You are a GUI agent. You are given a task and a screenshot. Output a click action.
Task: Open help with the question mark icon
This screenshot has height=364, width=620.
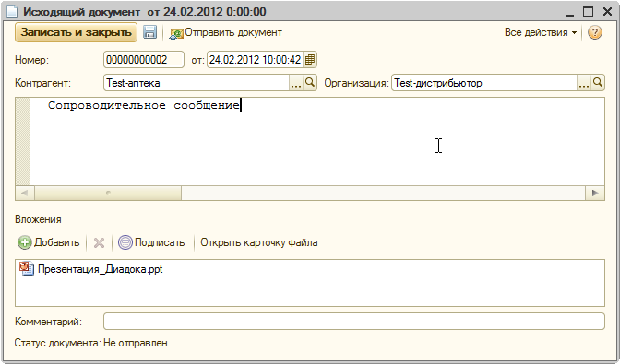point(594,32)
